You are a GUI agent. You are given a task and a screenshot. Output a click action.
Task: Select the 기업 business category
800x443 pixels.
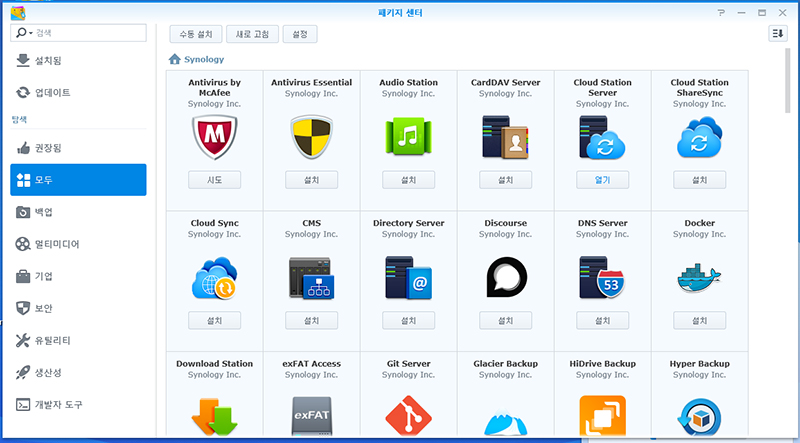78,276
